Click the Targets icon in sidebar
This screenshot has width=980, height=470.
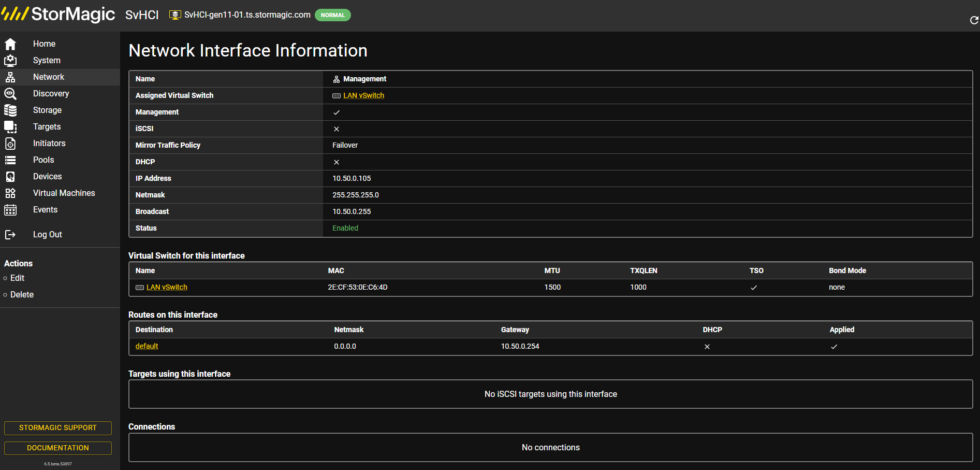tap(10, 127)
